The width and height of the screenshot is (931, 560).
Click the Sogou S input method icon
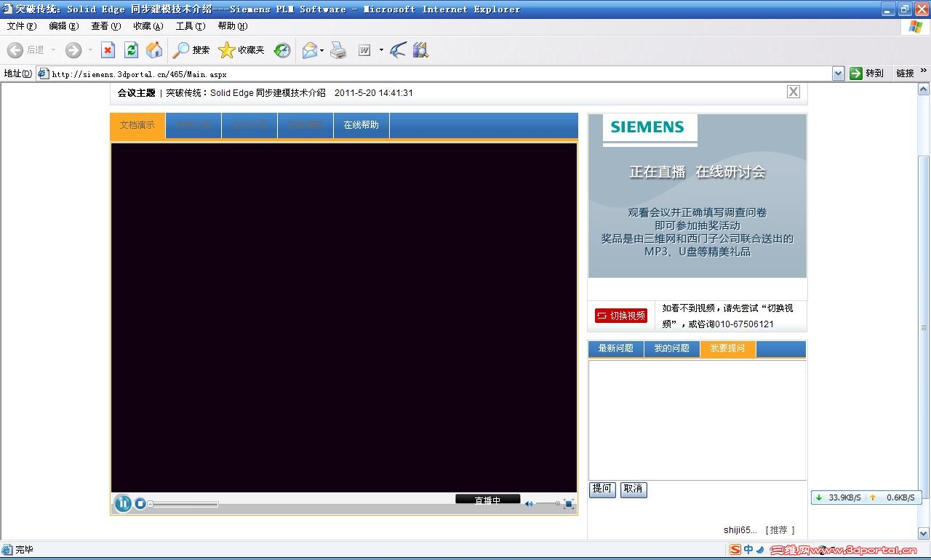(x=735, y=550)
